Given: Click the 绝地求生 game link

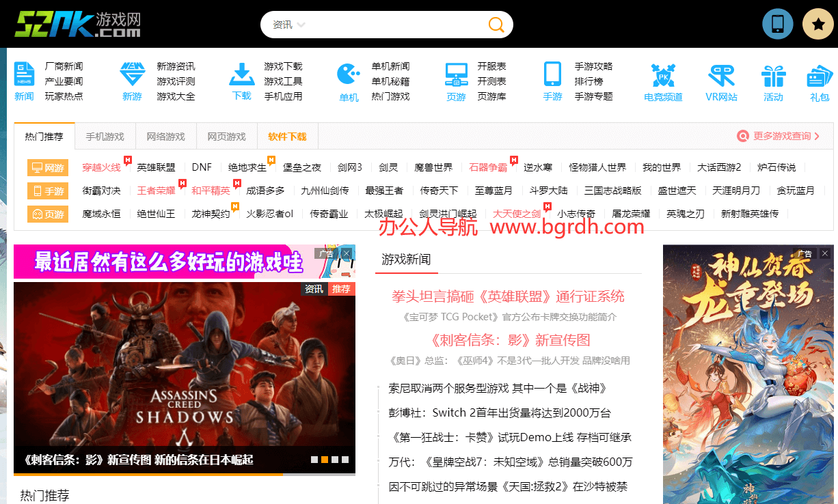Looking at the screenshot, I should [x=247, y=167].
